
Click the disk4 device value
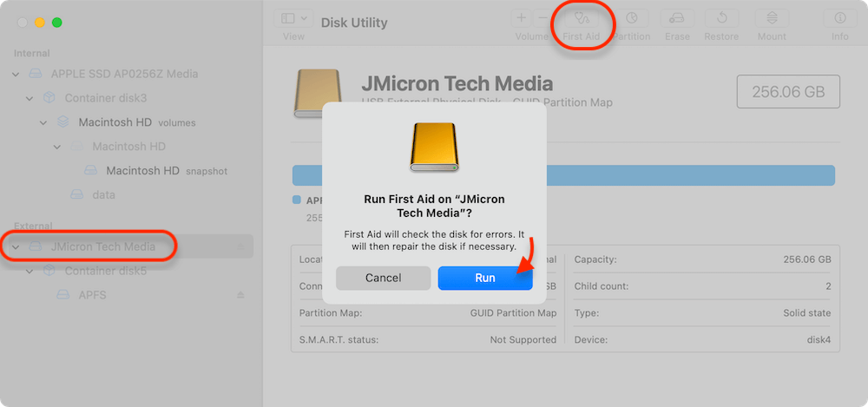(819, 339)
